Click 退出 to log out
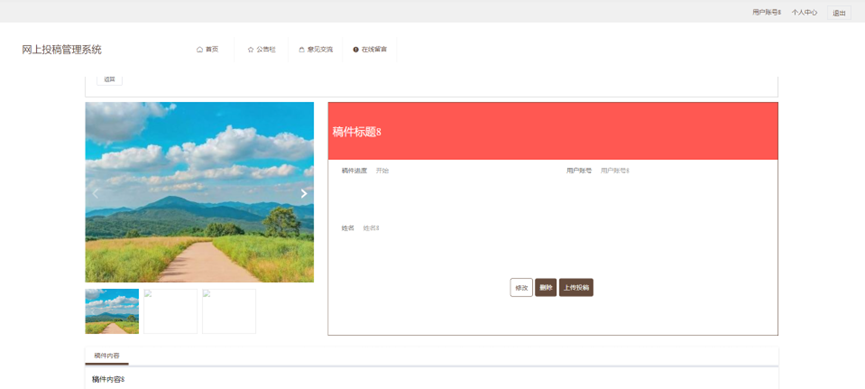Screen dimensions: 865x389 tap(839, 13)
